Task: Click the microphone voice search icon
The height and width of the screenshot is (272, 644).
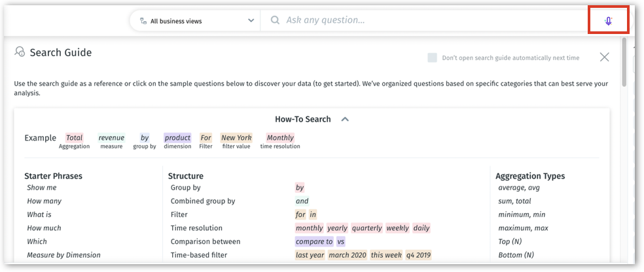Action: (608, 21)
